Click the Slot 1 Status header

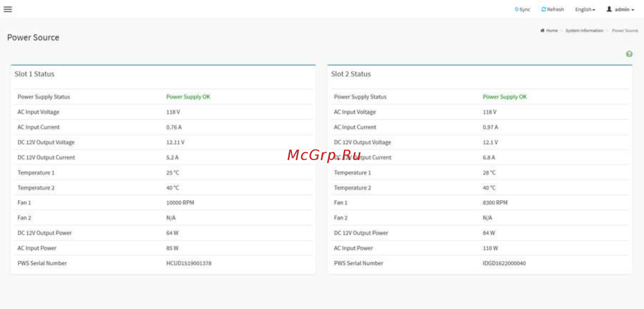[x=34, y=74]
